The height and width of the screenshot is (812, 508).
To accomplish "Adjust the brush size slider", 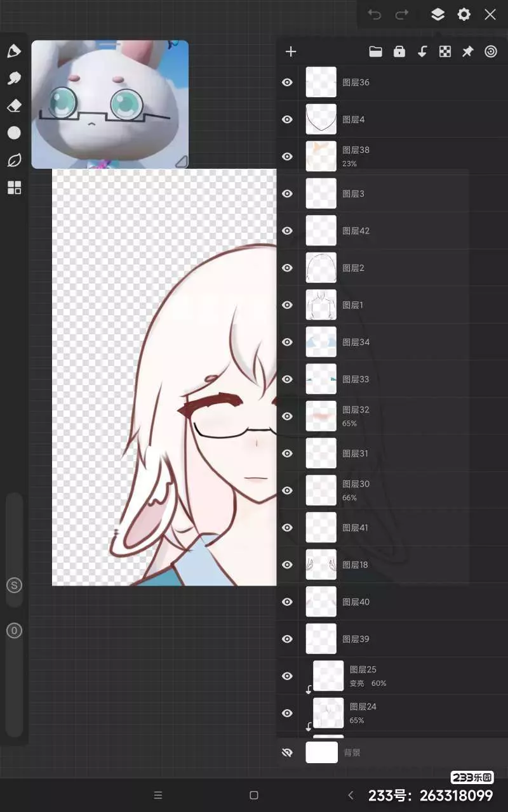I will 14,551.
